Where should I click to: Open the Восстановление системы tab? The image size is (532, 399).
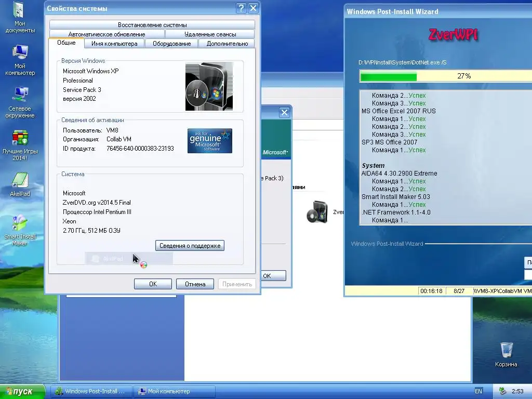pos(152,25)
